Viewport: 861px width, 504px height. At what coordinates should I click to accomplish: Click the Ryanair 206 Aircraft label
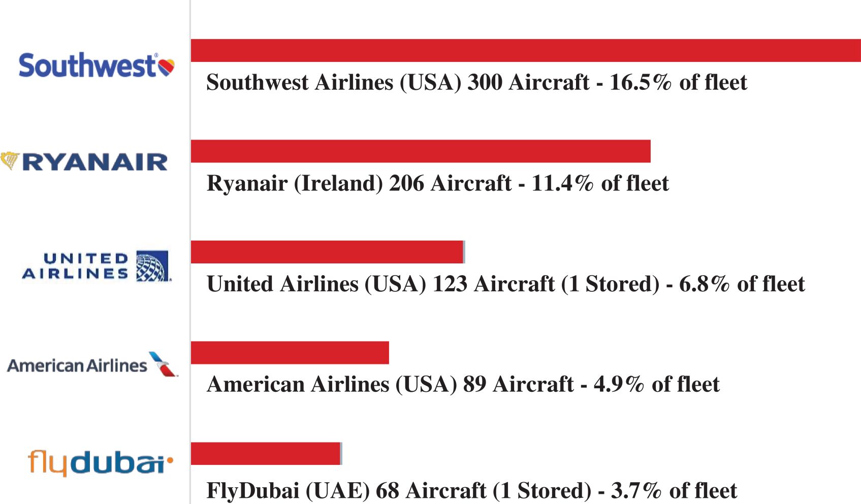pos(437,183)
